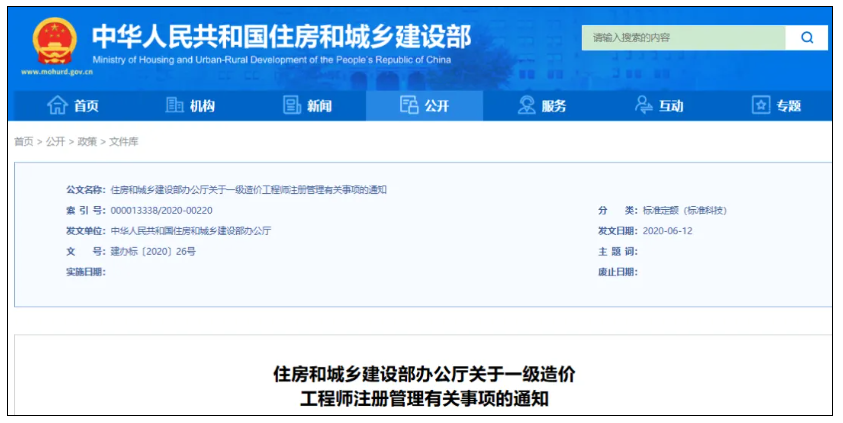Click the star icon beside 专题

[x=761, y=106]
